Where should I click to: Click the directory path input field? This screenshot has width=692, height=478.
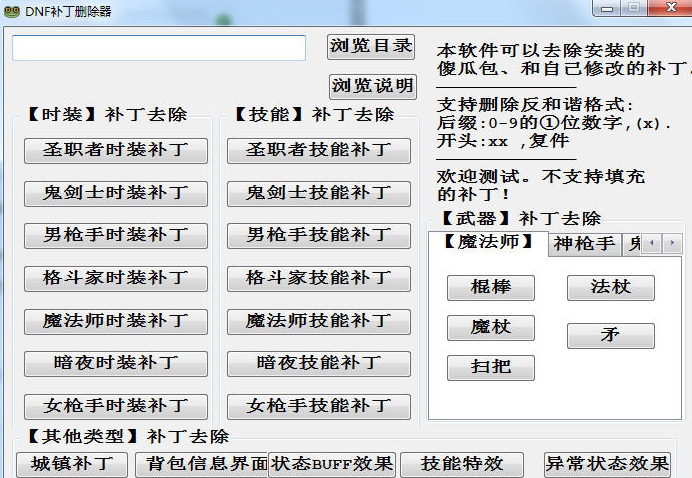coord(159,48)
